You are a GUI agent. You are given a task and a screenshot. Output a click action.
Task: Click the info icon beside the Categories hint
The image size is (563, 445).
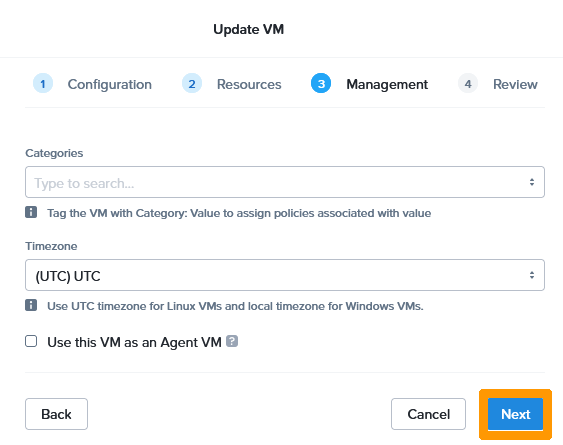pyautogui.click(x=31, y=212)
